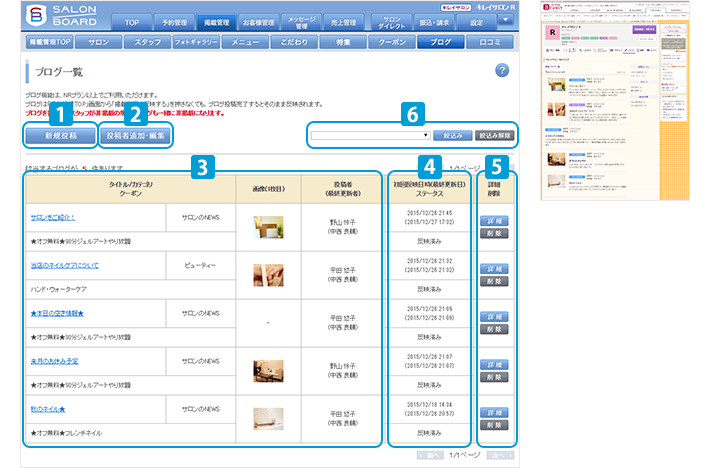This screenshot has height=468, width=710.
Task: Click the blue help question mark icon
Action: (x=502, y=70)
